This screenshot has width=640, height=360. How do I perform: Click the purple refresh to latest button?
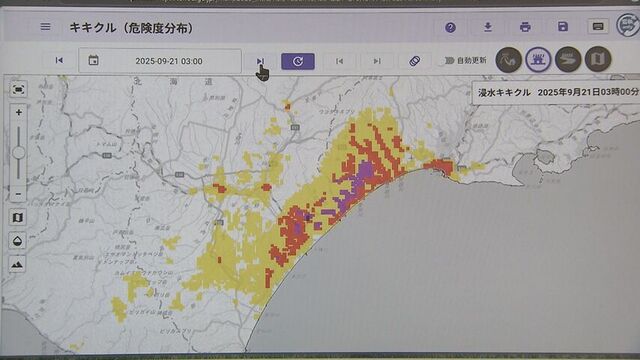tap(298, 61)
